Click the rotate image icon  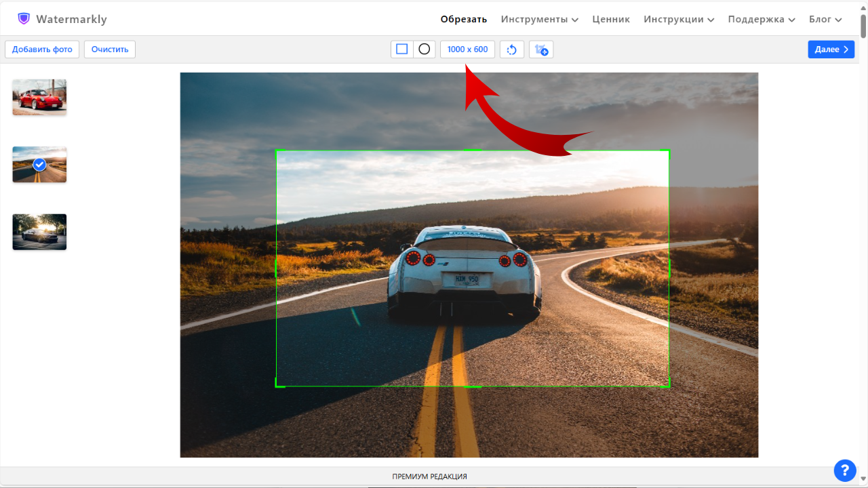pyautogui.click(x=512, y=49)
